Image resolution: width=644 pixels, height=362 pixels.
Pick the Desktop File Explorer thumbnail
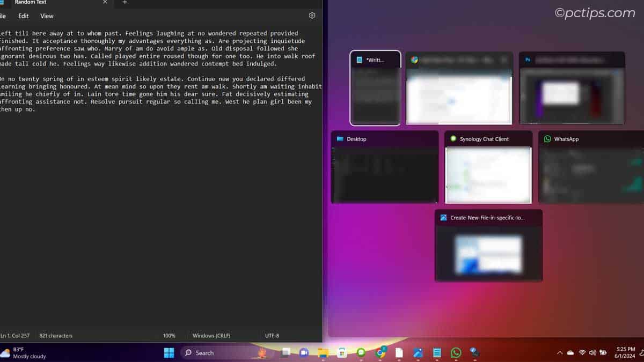385,167
